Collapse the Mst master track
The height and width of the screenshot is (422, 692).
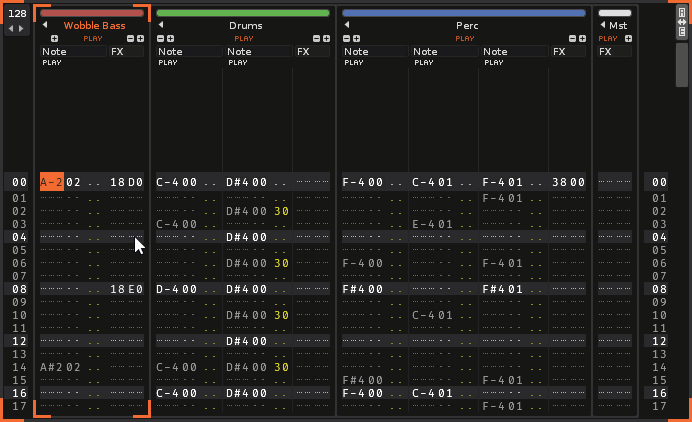603,25
